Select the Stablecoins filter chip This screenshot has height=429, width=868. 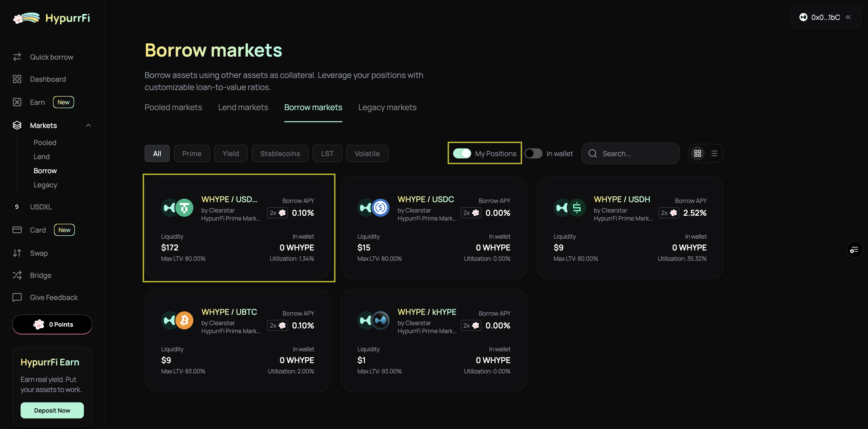280,153
